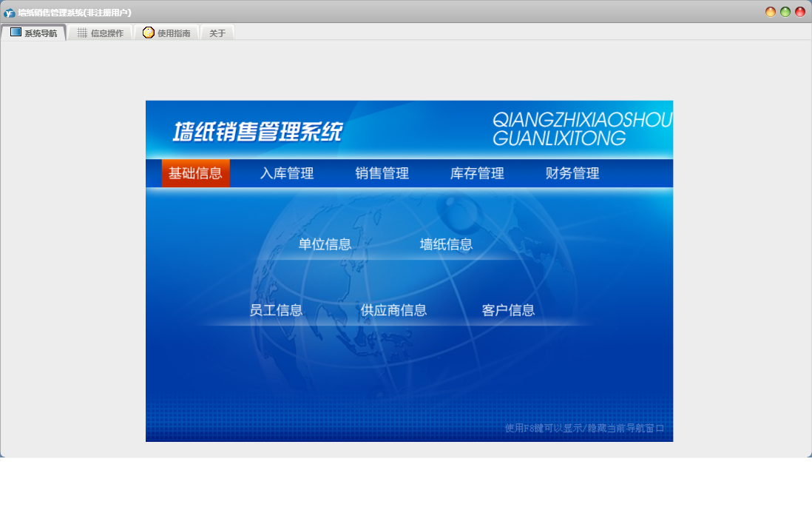Switch to the 系统导航 tab

[33, 33]
